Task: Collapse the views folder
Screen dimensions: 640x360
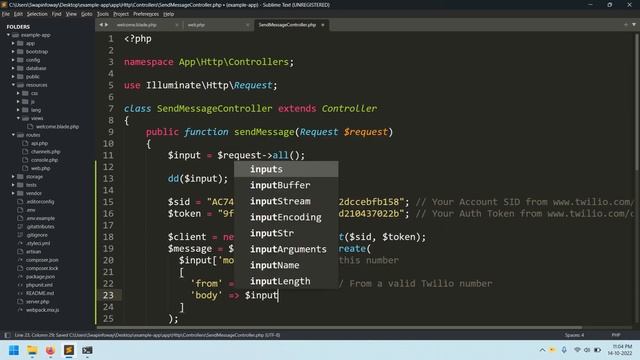Action: tap(18, 118)
